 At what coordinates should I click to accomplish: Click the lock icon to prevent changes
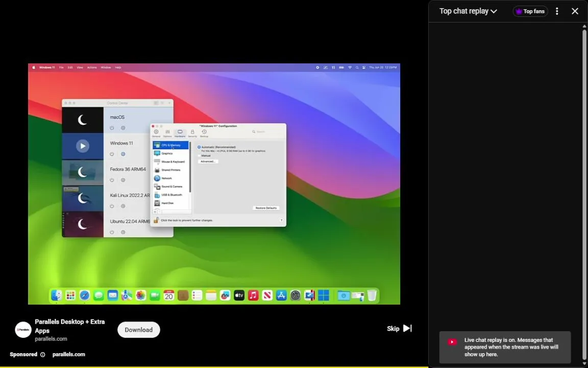pos(156,220)
